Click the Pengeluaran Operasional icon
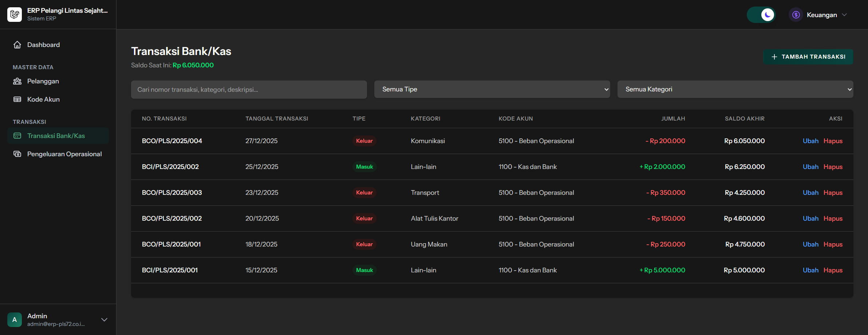 pos(17,154)
